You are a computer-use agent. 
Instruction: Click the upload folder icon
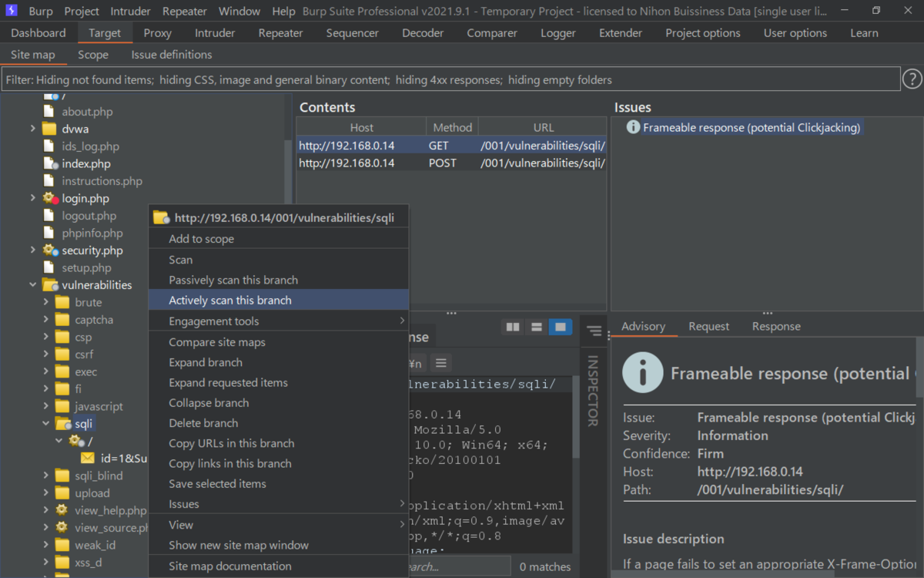63,492
